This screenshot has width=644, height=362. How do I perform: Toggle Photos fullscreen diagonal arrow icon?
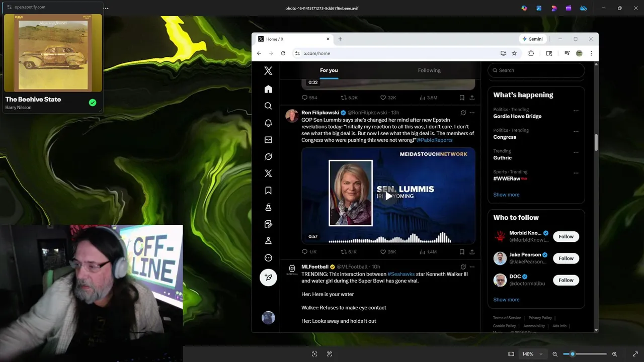click(635, 354)
